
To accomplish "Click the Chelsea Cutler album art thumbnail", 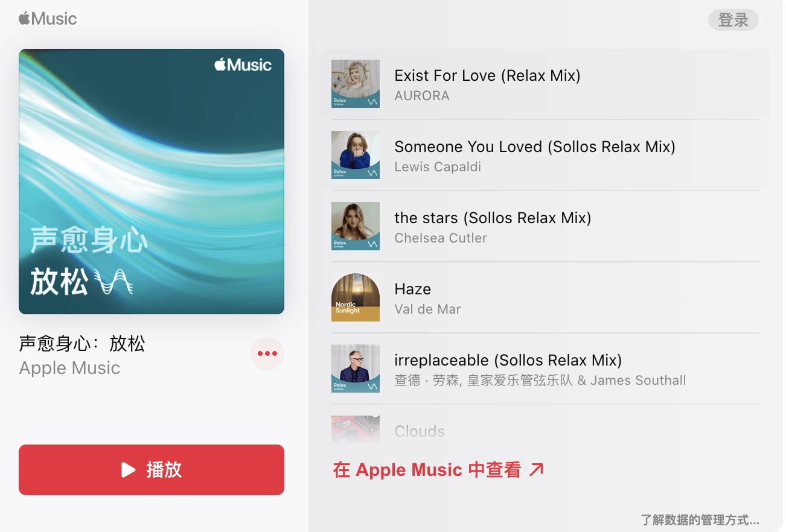I will click(x=356, y=226).
